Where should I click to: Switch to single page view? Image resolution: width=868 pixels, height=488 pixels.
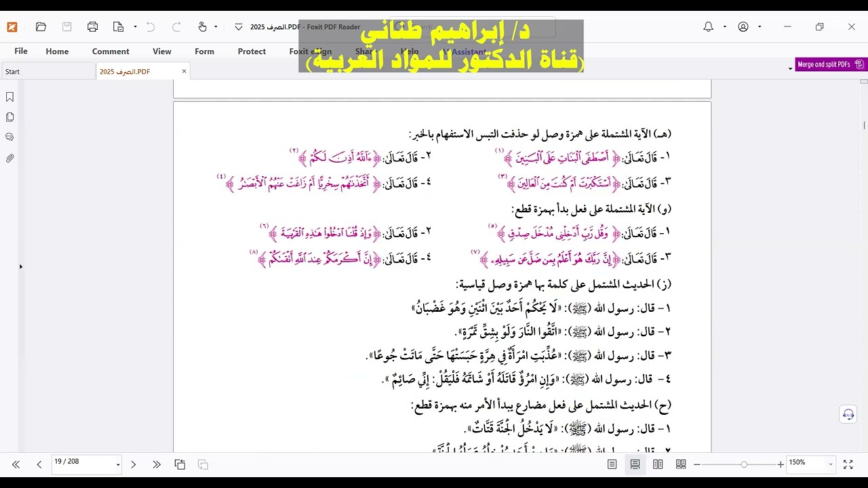click(x=612, y=464)
